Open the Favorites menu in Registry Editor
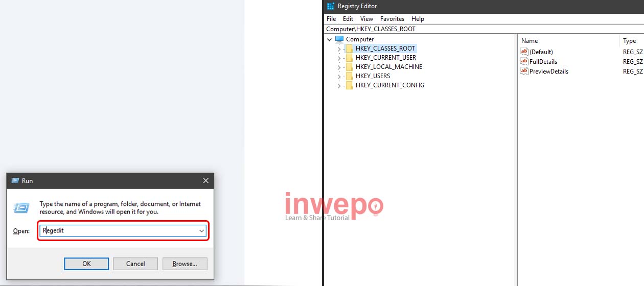The image size is (644, 286). (x=392, y=19)
